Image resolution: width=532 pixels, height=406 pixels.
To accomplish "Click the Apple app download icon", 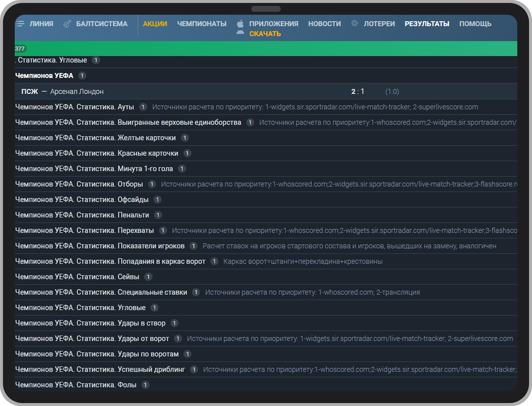I will coord(240,24).
